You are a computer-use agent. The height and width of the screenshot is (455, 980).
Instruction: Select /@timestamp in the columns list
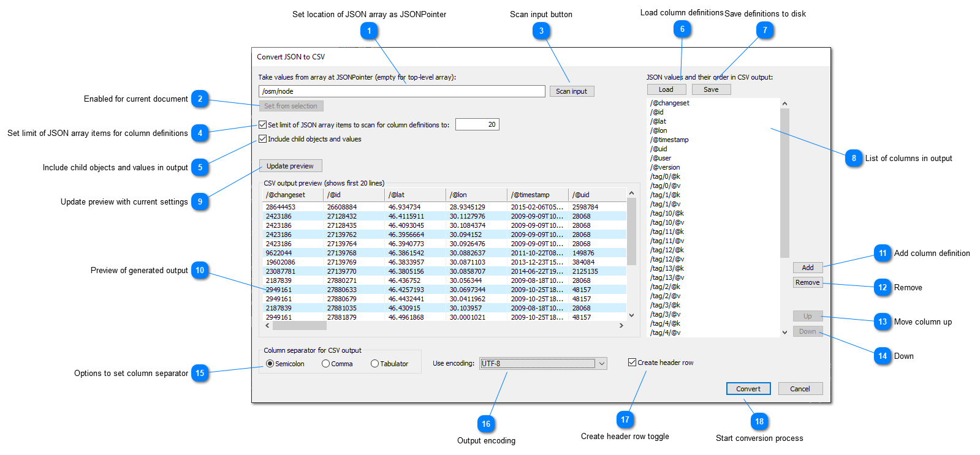click(x=669, y=140)
